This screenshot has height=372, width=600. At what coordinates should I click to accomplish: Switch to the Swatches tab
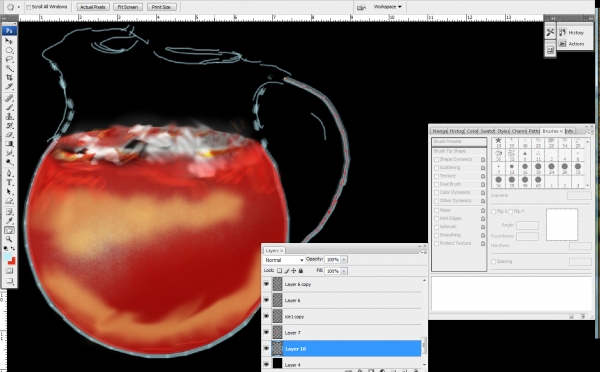pos(488,131)
